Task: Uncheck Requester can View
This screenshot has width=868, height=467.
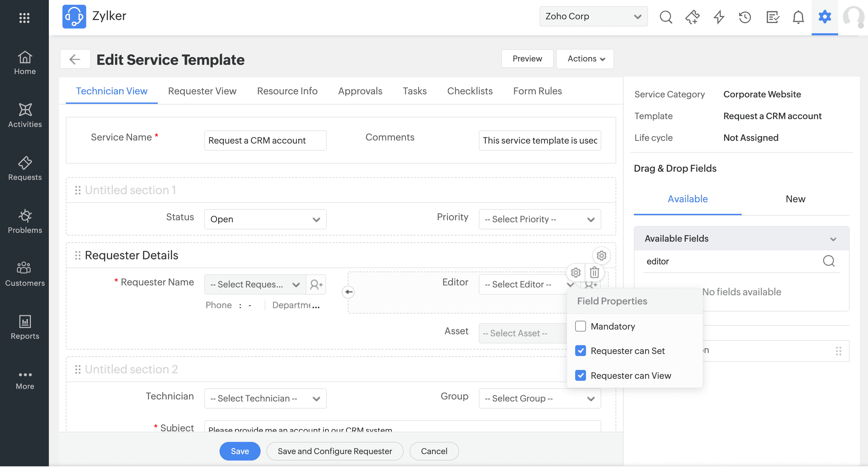Action: point(581,375)
